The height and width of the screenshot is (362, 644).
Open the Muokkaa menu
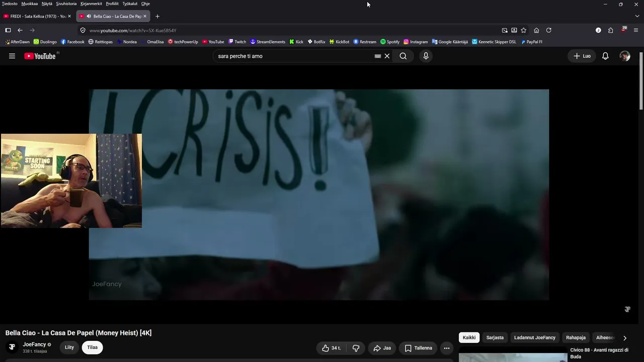pyautogui.click(x=30, y=4)
